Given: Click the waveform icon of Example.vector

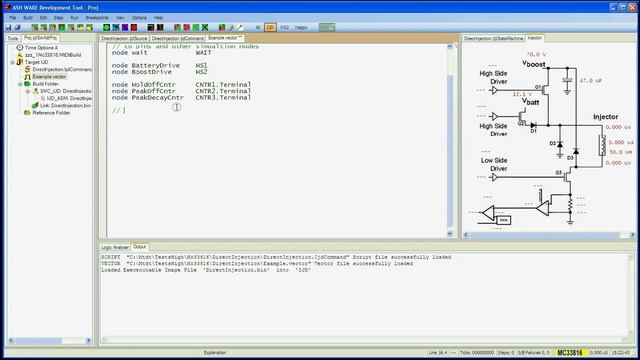Looking at the screenshot, I should 27,77.
